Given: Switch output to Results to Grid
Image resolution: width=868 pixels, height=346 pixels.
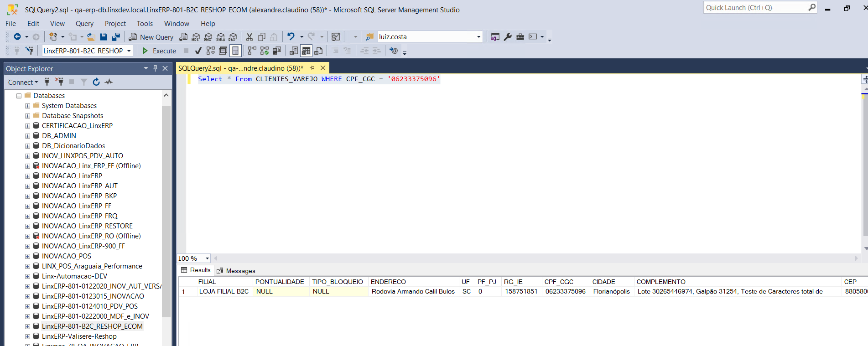Looking at the screenshot, I should click(x=306, y=51).
